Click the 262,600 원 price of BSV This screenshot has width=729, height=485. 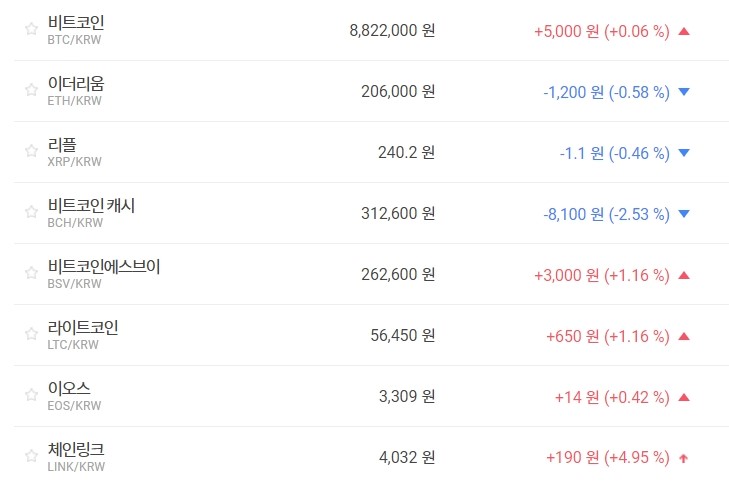[x=398, y=275]
